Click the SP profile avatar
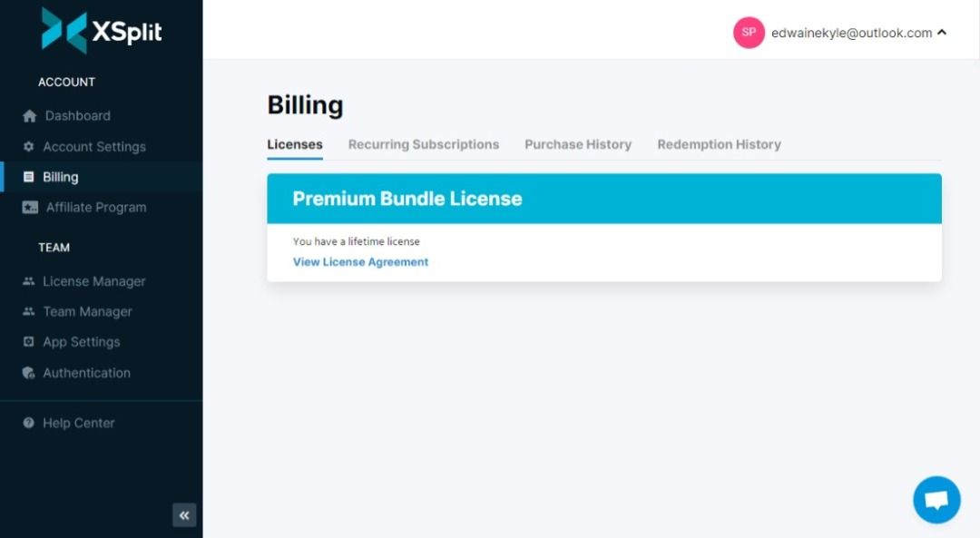This screenshot has height=538, width=980. pyautogui.click(x=749, y=33)
